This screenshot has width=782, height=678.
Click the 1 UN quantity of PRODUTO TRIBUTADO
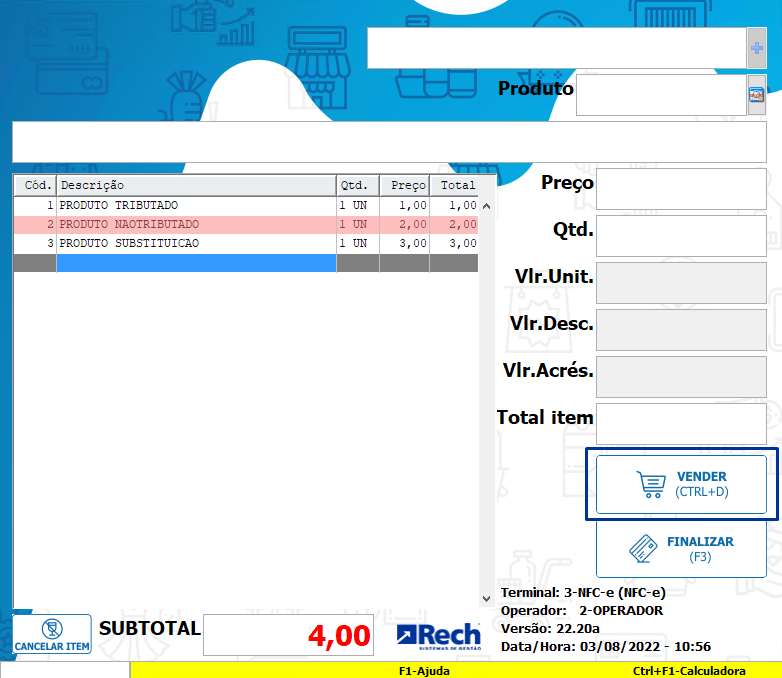[353, 205]
